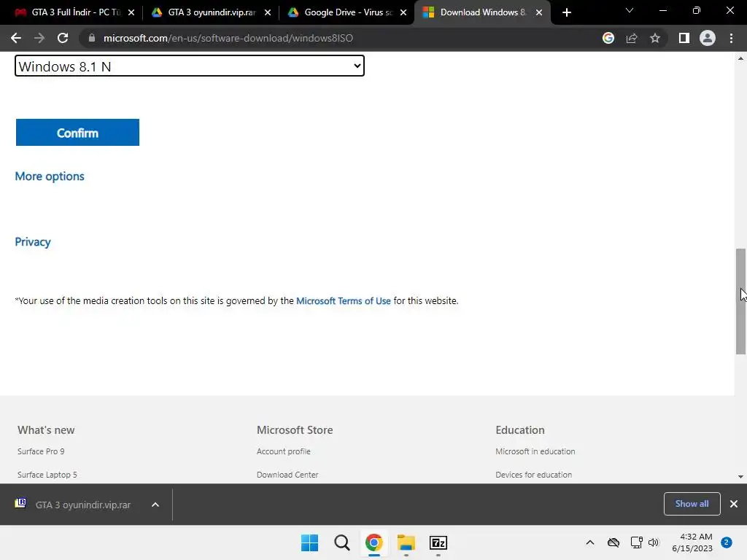Open Microsoft in education link
Image resolution: width=747 pixels, height=560 pixels.
click(535, 451)
